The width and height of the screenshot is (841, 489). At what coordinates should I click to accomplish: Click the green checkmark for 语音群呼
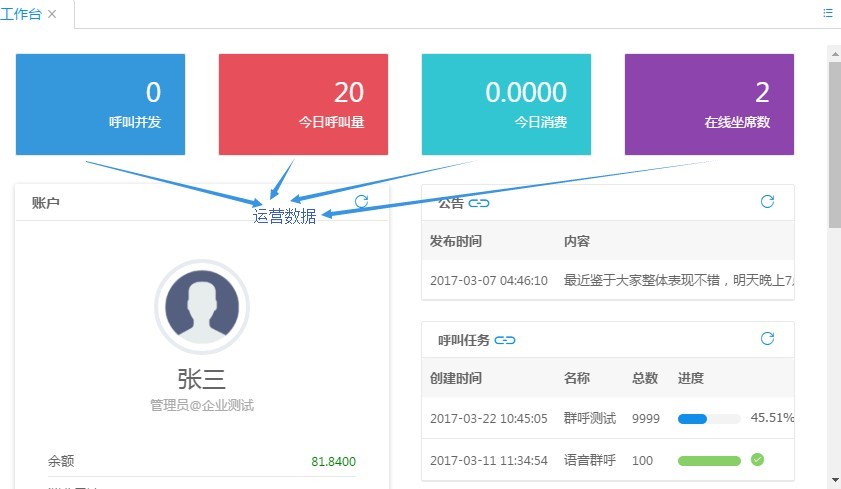pos(757,460)
